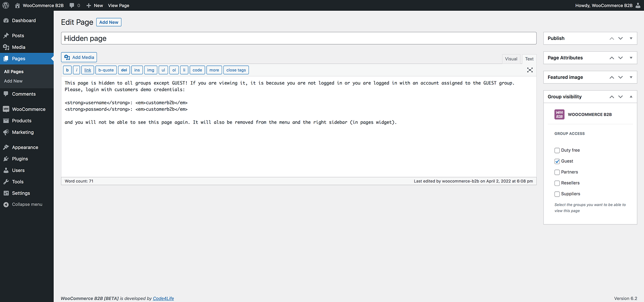Switch to the Text editor tab
This screenshot has height=302, width=644.
coord(529,59)
